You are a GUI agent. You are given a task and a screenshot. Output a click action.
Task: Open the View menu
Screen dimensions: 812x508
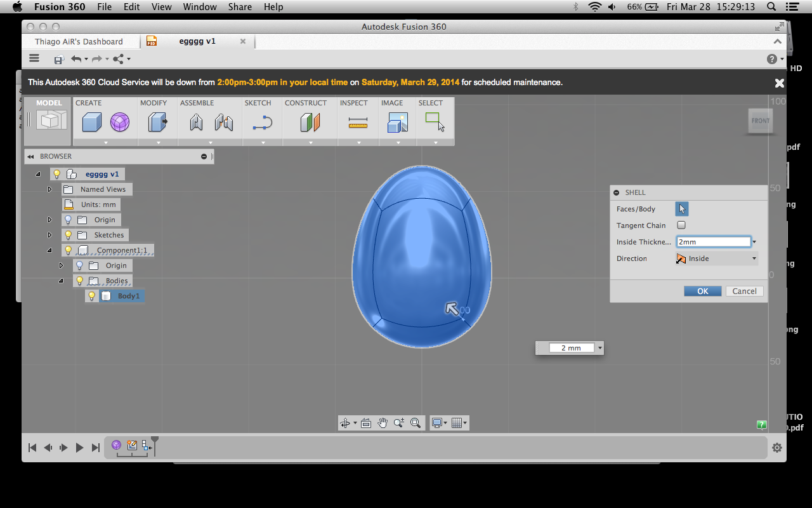(x=162, y=7)
